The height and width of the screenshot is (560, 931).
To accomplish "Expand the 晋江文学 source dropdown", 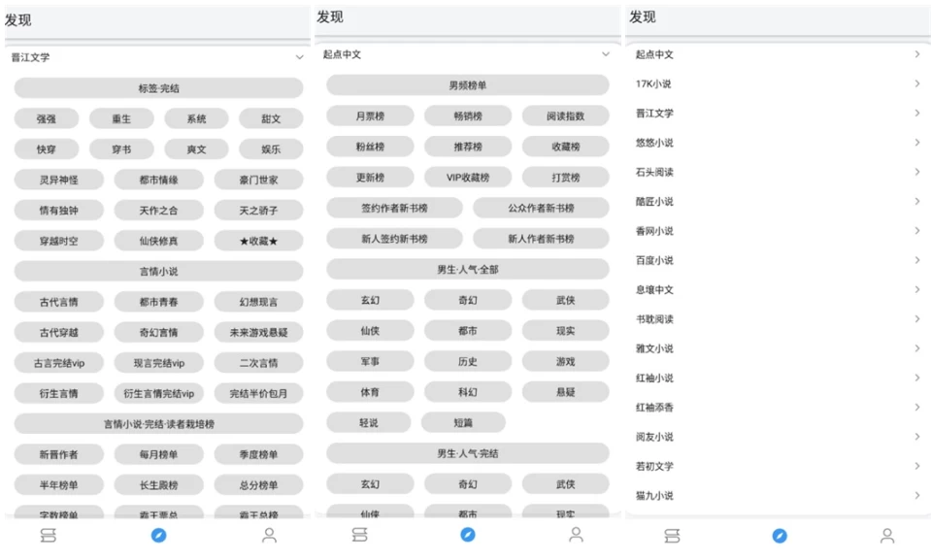I will pyautogui.click(x=299, y=58).
